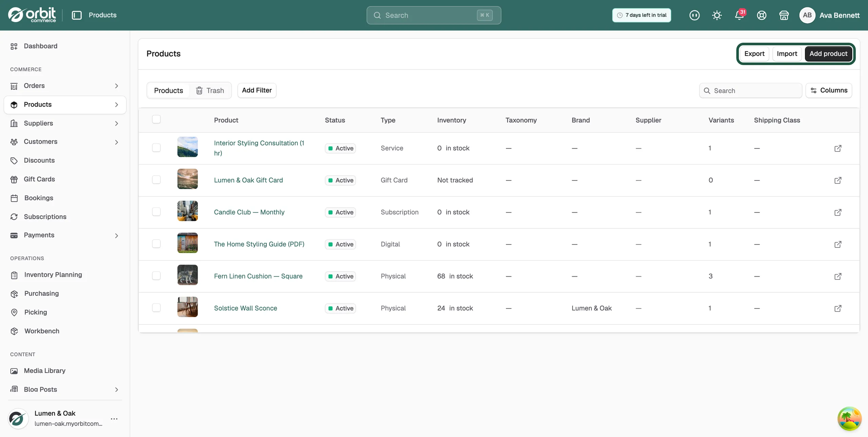Screen dimensions: 868x437
Task: Click the Orbit Commerce logo
Action: pyautogui.click(x=32, y=15)
